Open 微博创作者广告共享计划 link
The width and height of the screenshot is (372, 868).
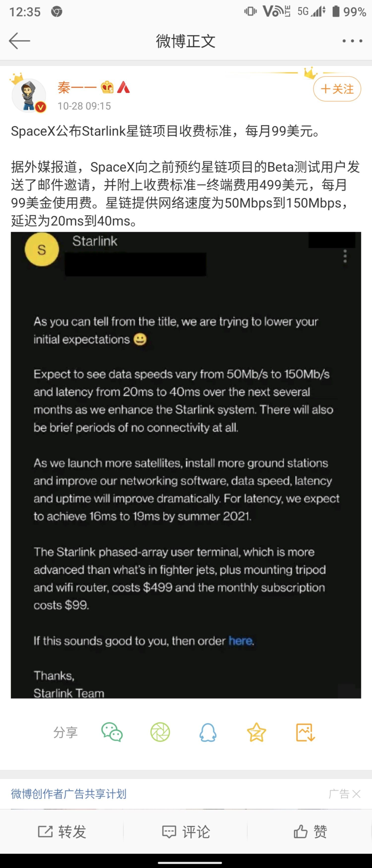pos(69,793)
